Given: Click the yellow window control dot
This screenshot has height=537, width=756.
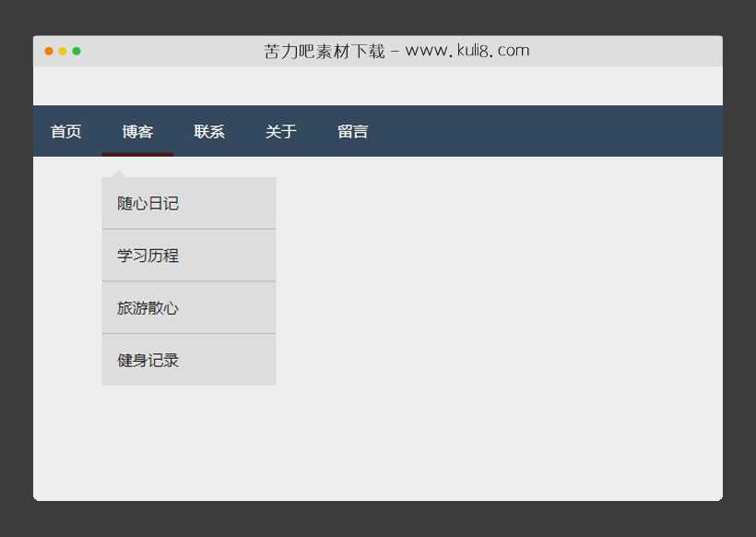Looking at the screenshot, I should point(62,51).
